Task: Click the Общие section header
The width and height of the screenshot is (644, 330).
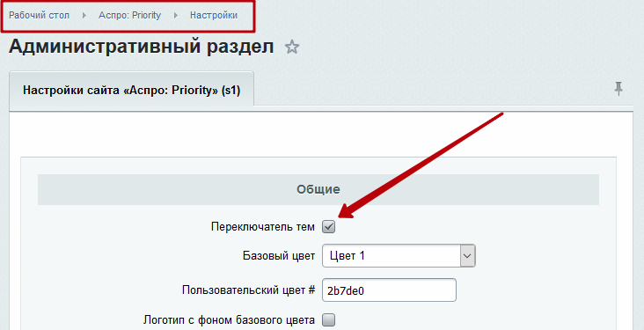Action: [x=318, y=189]
